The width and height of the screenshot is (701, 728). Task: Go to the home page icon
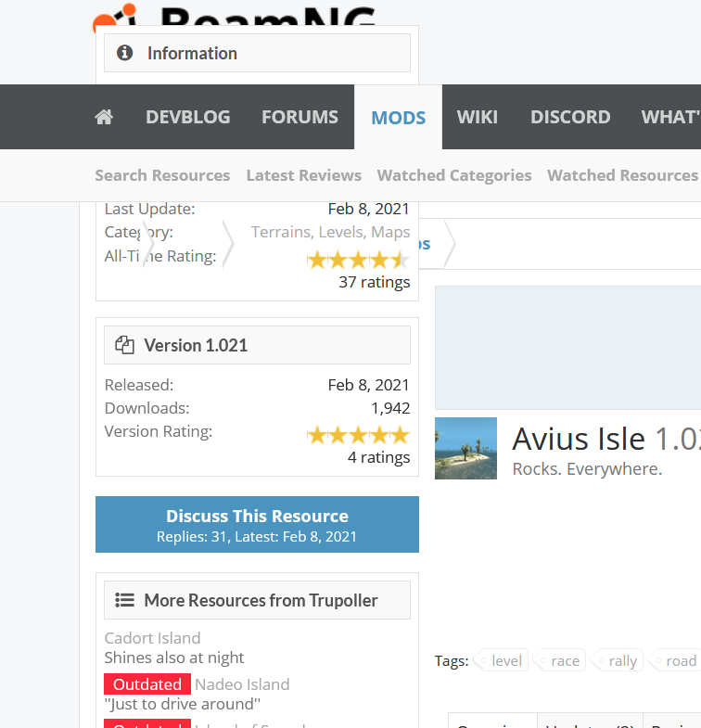coord(104,117)
